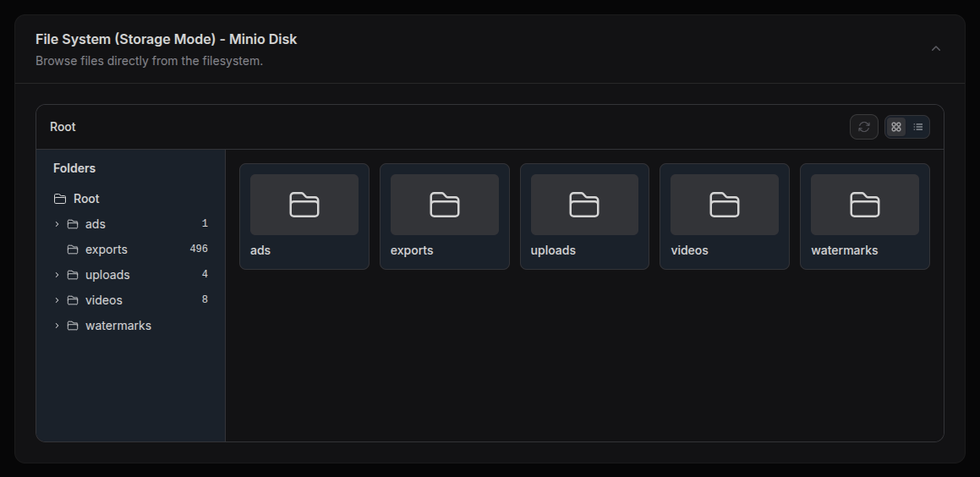The height and width of the screenshot is (477, 980).
Task: Select videos label in sidebar tree
Action: (104, 300)
